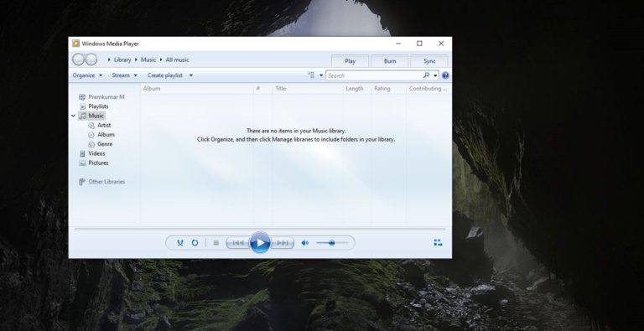
Task: Expand the Create playlist dropdown arrow
Action: [191, 75]
